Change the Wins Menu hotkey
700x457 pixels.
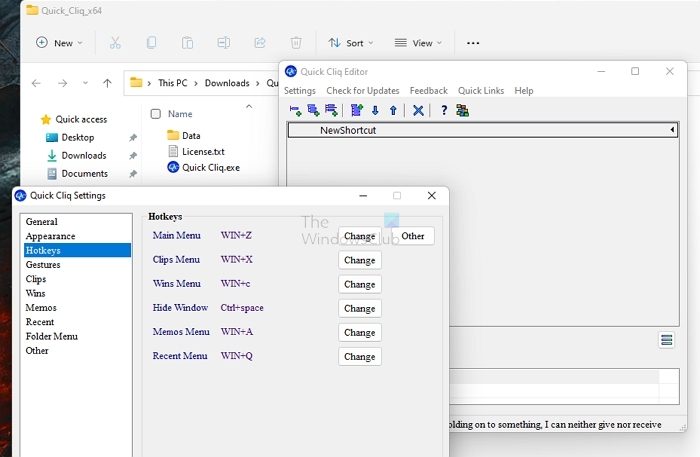(360, 284)
